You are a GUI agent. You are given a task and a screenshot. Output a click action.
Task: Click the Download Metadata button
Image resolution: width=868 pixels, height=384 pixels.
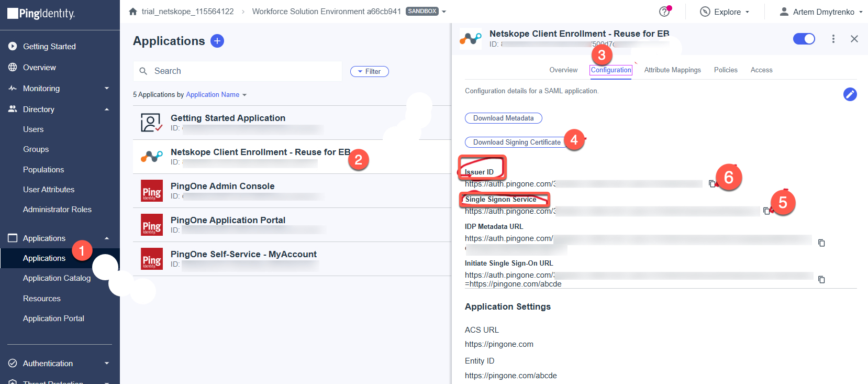[x=504, y=118]
